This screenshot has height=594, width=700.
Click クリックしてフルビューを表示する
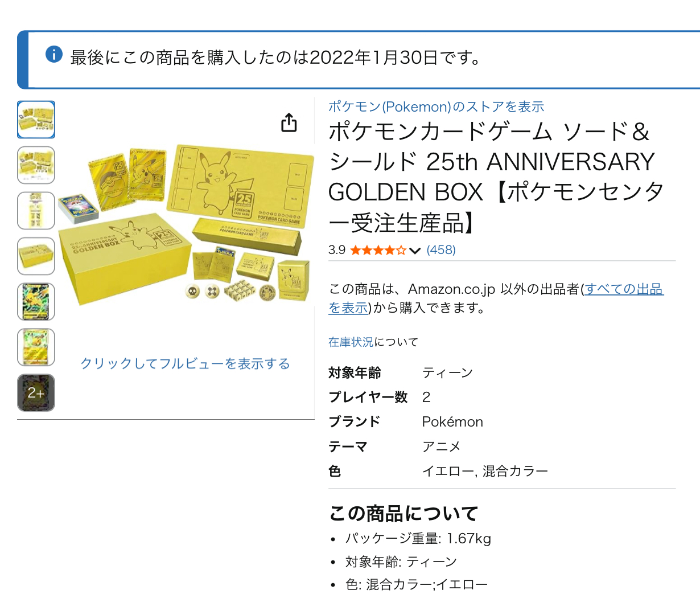click(x=185, y=363)
